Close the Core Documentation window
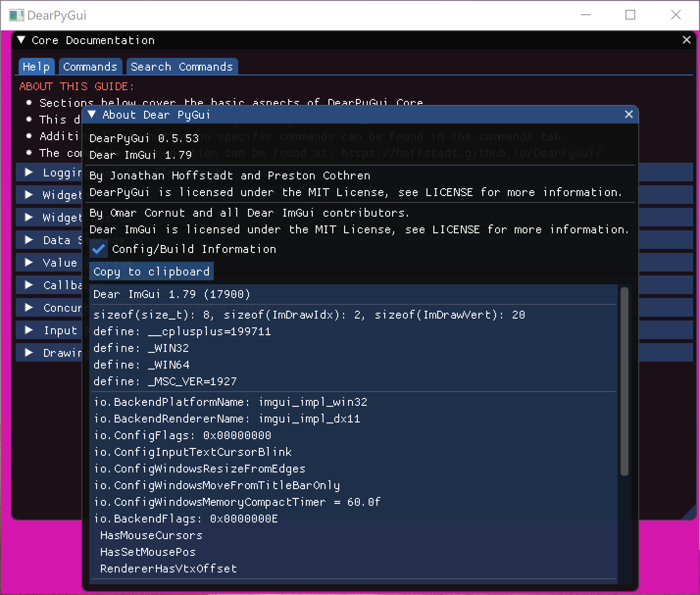This screenshot has width=700, height=595. (686, 40)
